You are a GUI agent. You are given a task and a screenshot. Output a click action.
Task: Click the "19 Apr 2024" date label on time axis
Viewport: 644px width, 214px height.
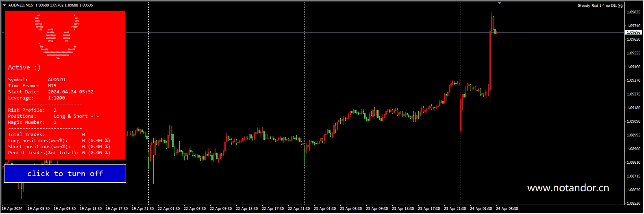click(x=12, y=209)
